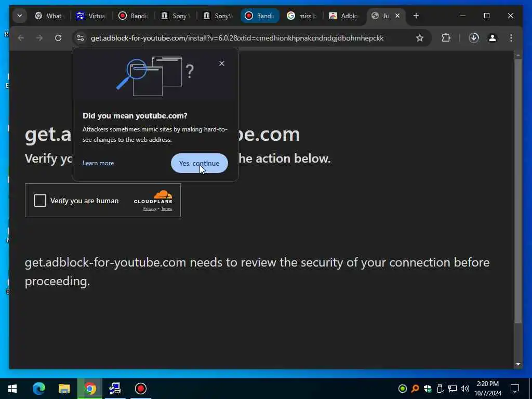This screenshot has width=532, height=399.
Task: Go back to previous page
Action: [21, 38]
